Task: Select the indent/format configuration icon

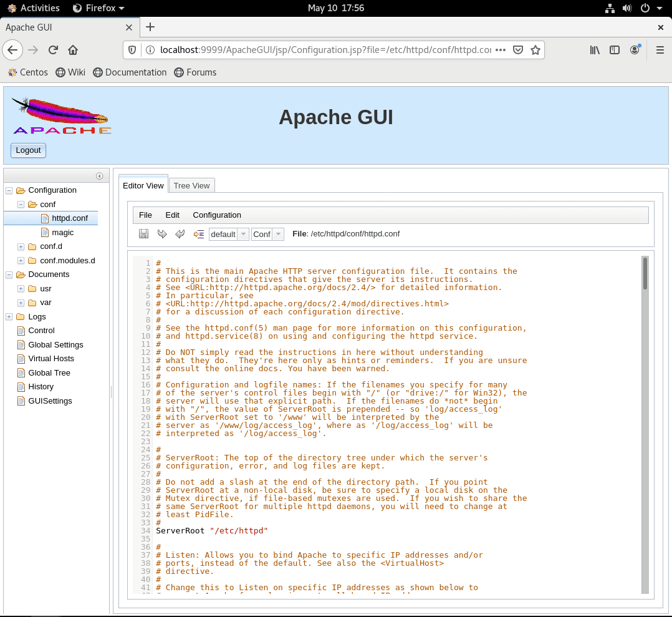Action: coord(199,233)
